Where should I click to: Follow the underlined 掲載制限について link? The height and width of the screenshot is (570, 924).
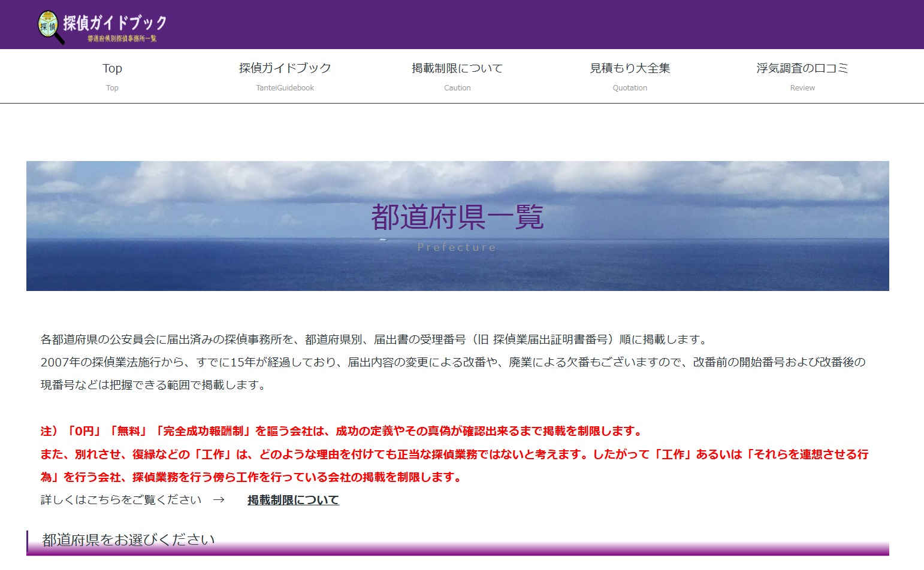click(293, 500)
